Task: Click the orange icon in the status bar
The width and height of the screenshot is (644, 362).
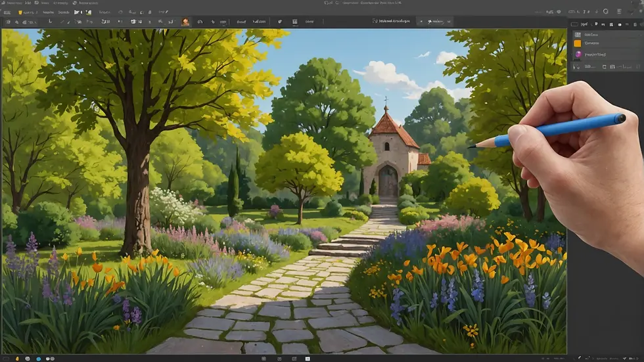Action: click(x=17, y=359)
